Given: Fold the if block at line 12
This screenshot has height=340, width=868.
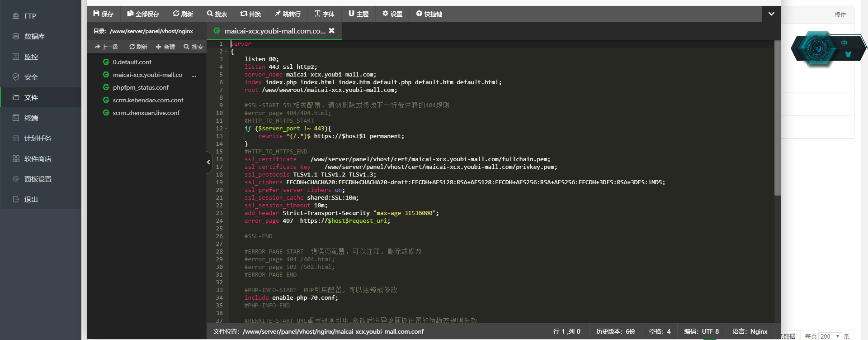Looking at the screenshot, I should [226, 129].
